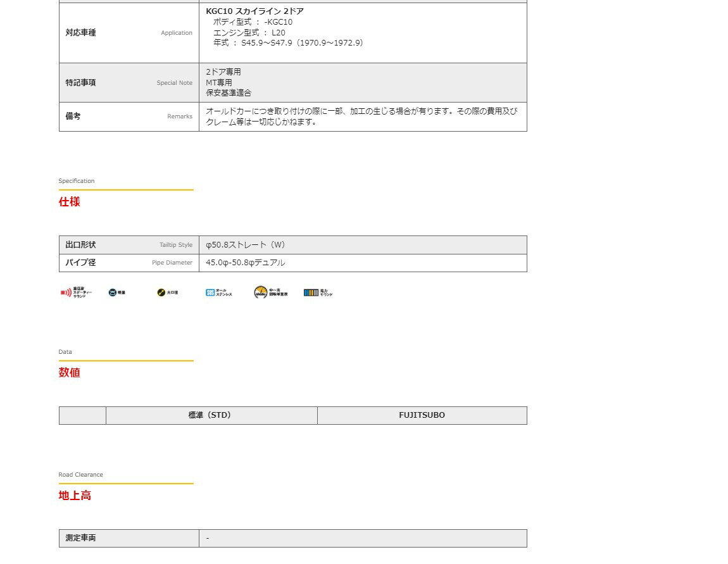
Task: Click the オールドカー remarks paragraph
Action: coord(361,116)
